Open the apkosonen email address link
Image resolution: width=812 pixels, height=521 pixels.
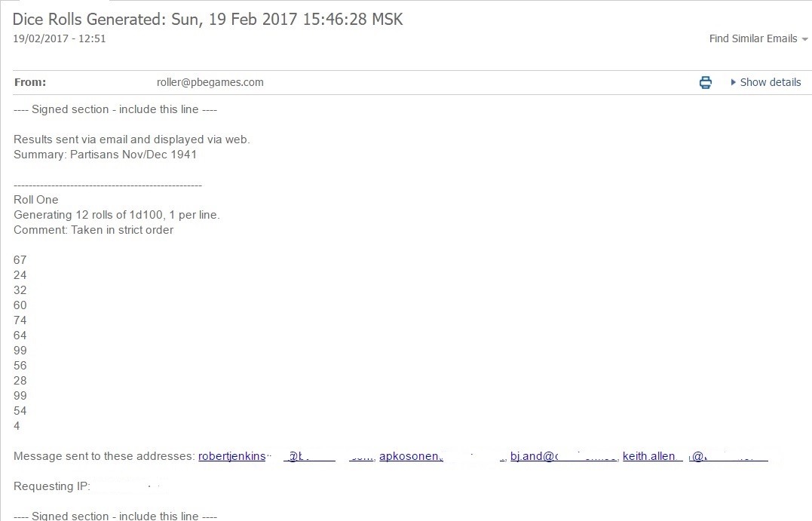point(411,456)
